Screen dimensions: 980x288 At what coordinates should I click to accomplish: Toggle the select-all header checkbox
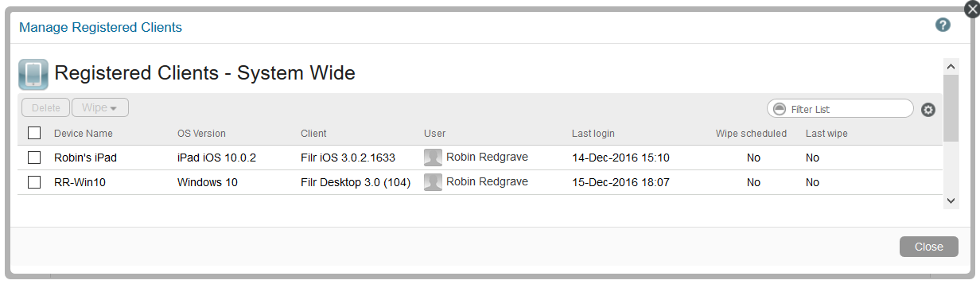(34, 133)
